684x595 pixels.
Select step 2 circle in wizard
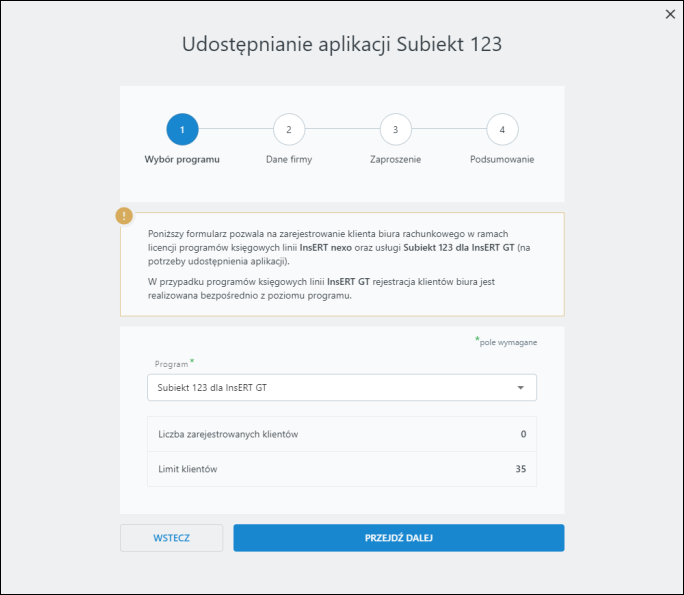click(289, 129)
